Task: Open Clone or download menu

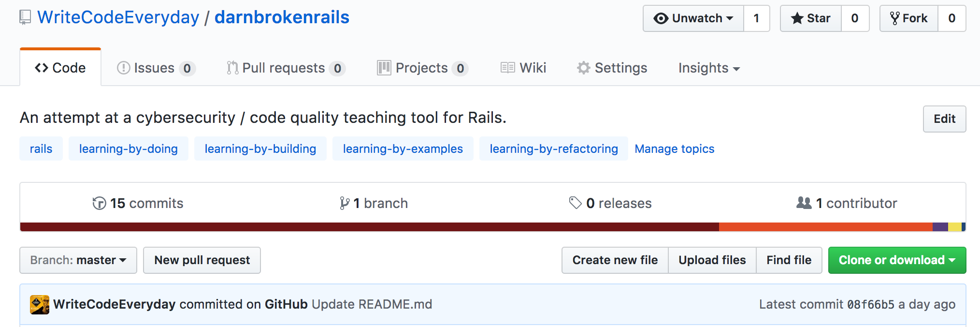Action: coord(897,260)
